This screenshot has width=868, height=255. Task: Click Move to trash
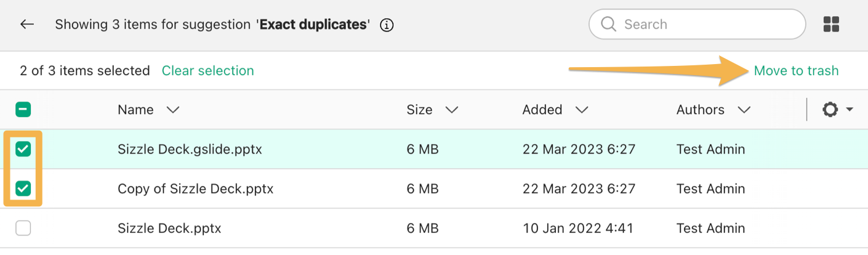[796, 71]
